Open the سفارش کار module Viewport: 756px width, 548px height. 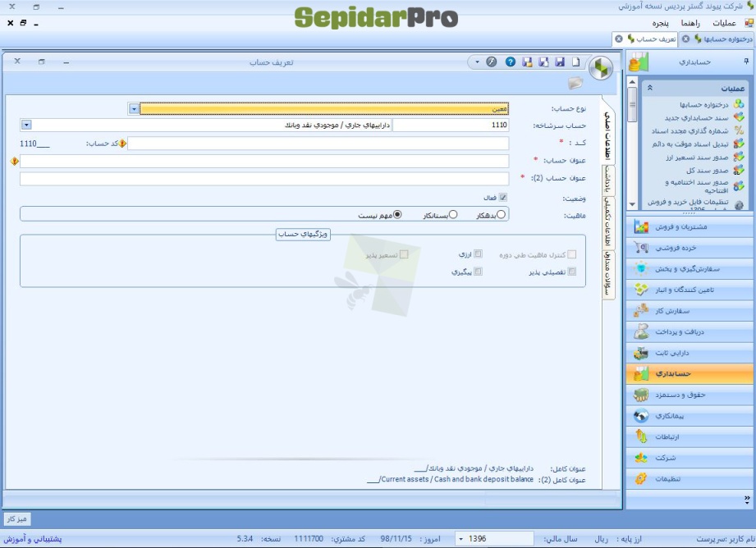690,311
